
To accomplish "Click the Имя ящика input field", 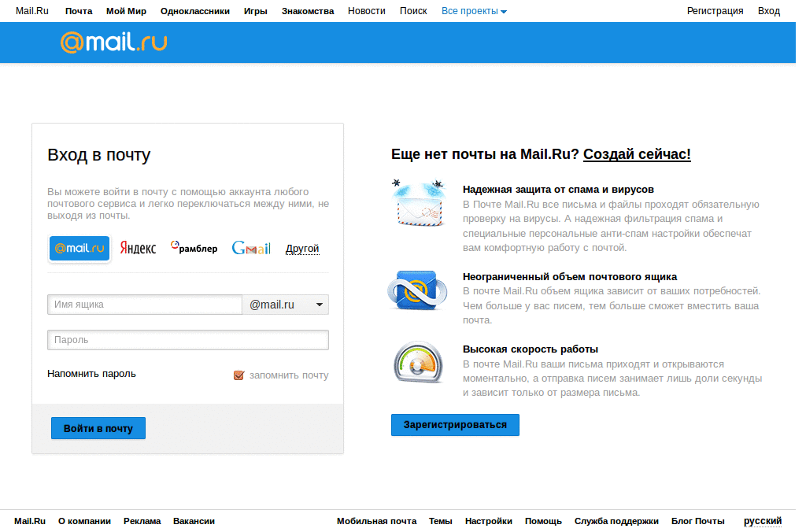I will pyautogui.click(x=145, y=304).
